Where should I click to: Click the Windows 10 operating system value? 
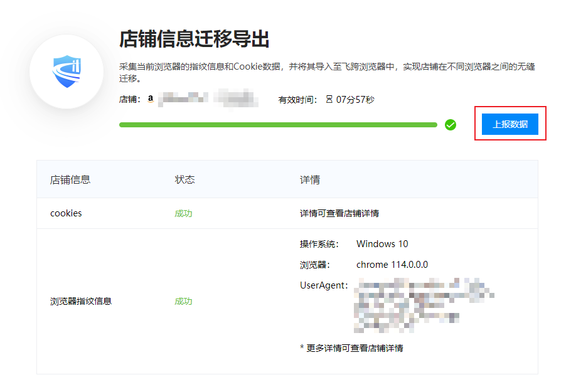[x=382, y=244]
